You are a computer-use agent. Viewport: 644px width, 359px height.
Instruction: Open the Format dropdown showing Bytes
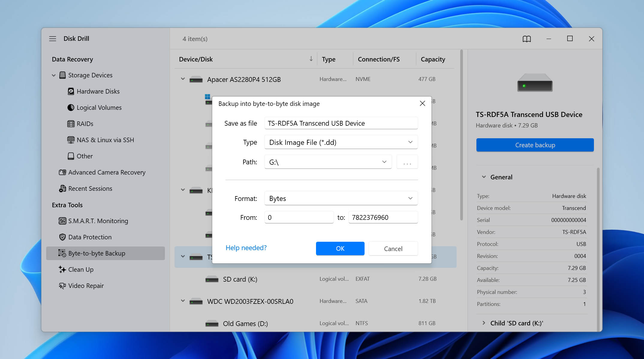pyautogui.click(x=341, y=198)
